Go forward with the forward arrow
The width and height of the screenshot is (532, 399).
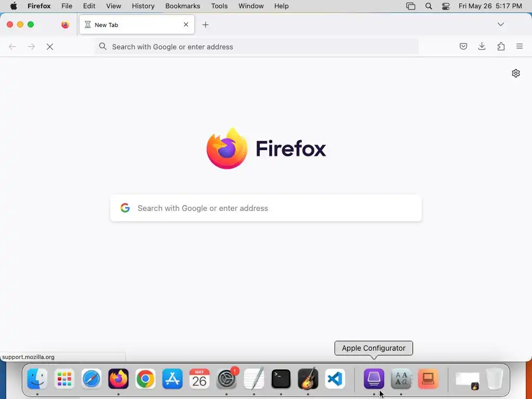coord(31,47)
